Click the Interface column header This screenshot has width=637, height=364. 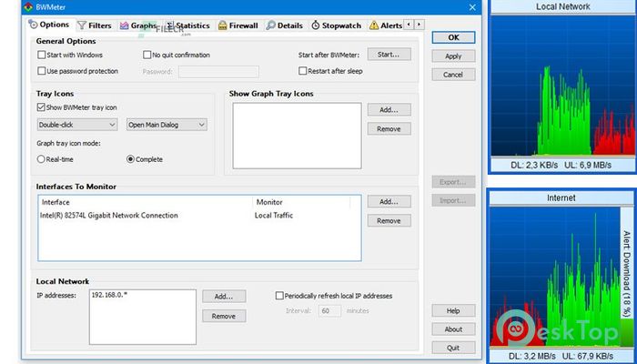tap(146, 202)
